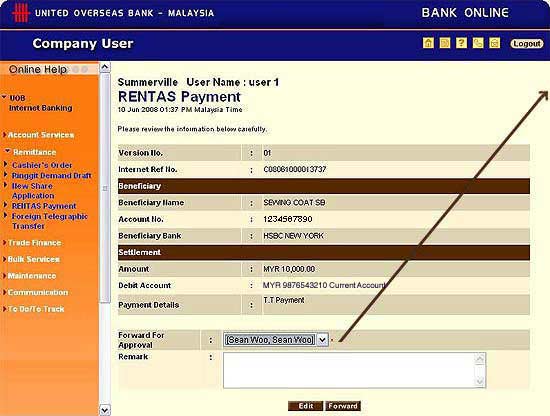
Task: Click the Edit button
Action: [x=306, y=406]
